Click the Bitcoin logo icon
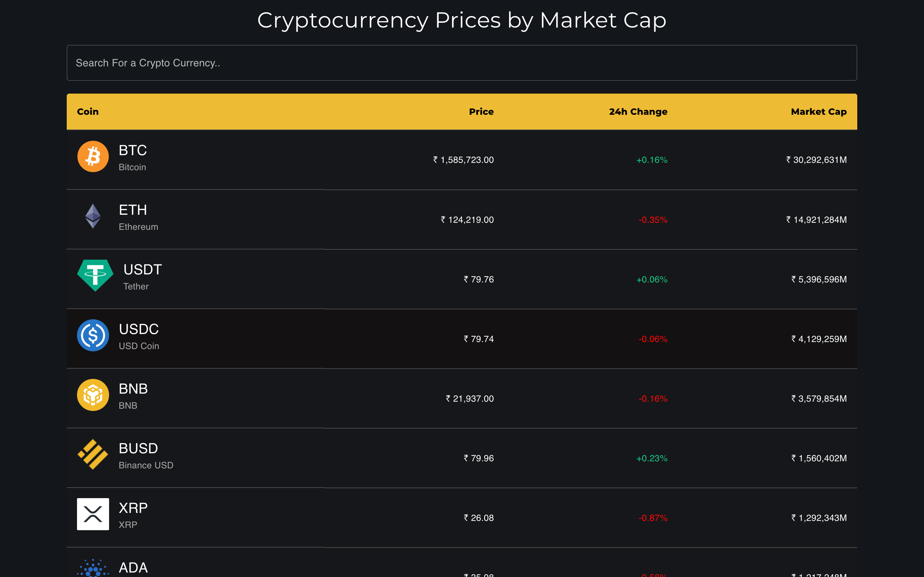This screenshot has width=924, height=577. pos(93,156)
